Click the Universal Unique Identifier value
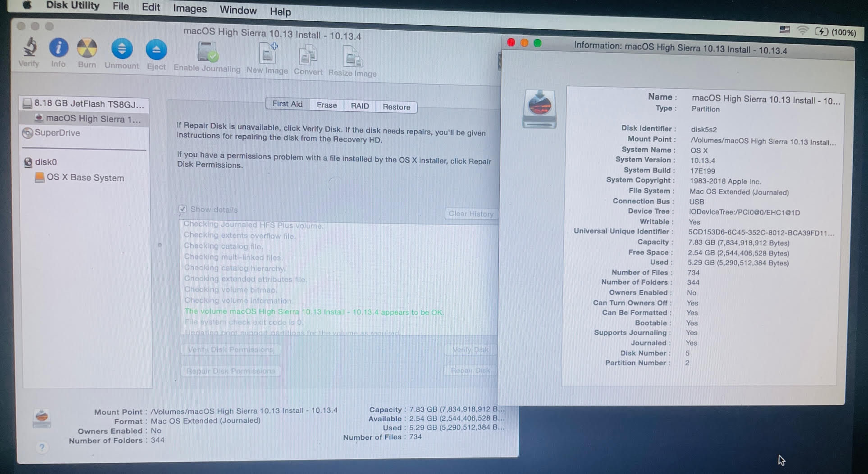 (x=761, y=233)
